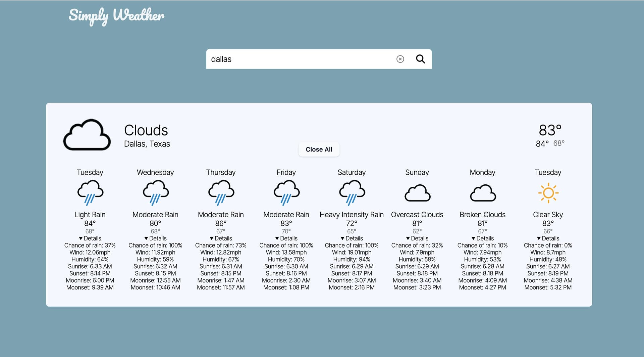
Task: Click the magnifying glass search icon
Action: pos(420,59)
